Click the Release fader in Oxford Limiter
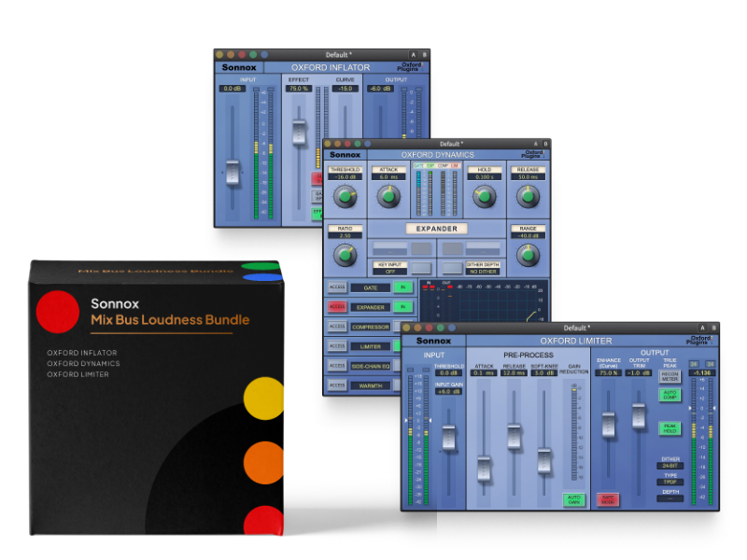 coord(514,436)
